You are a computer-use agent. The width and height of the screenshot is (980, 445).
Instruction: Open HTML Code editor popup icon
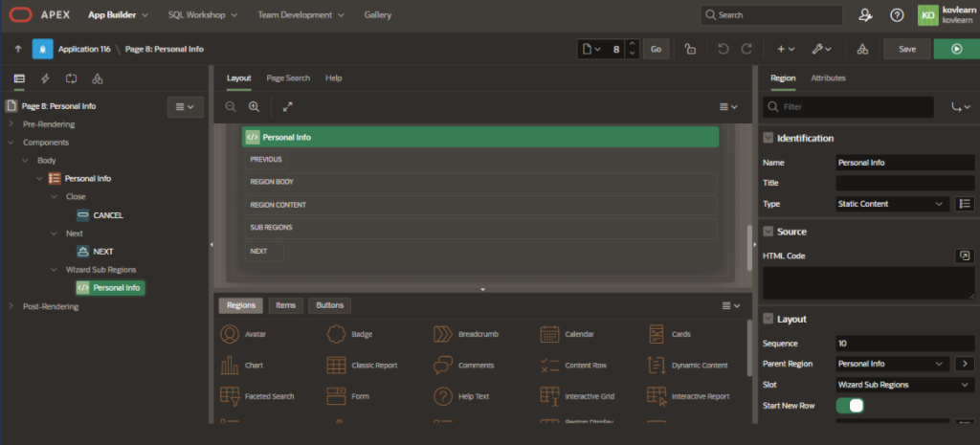965,256
